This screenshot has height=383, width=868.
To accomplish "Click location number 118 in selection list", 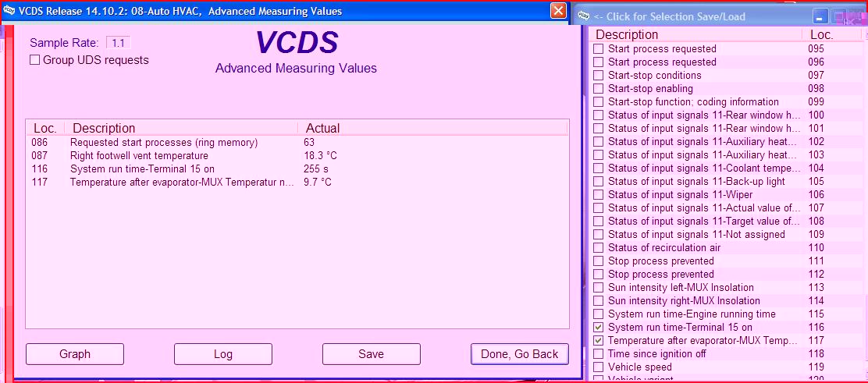I will (816, 353).
